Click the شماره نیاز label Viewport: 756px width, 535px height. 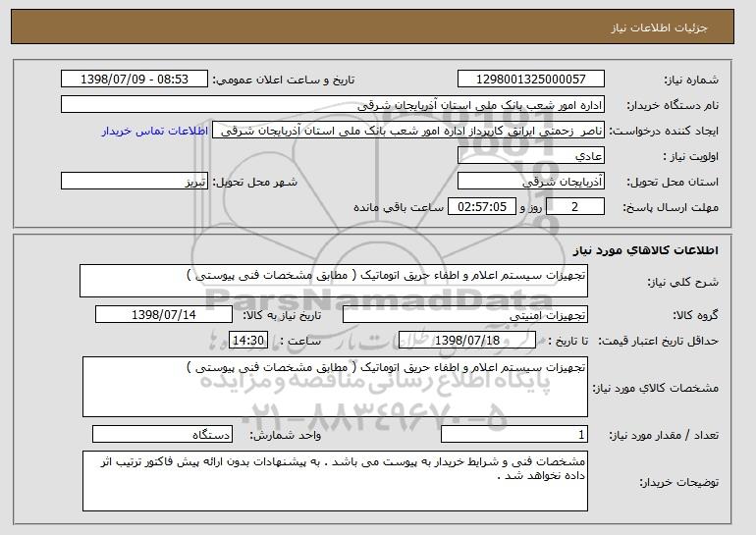(691, 80)
